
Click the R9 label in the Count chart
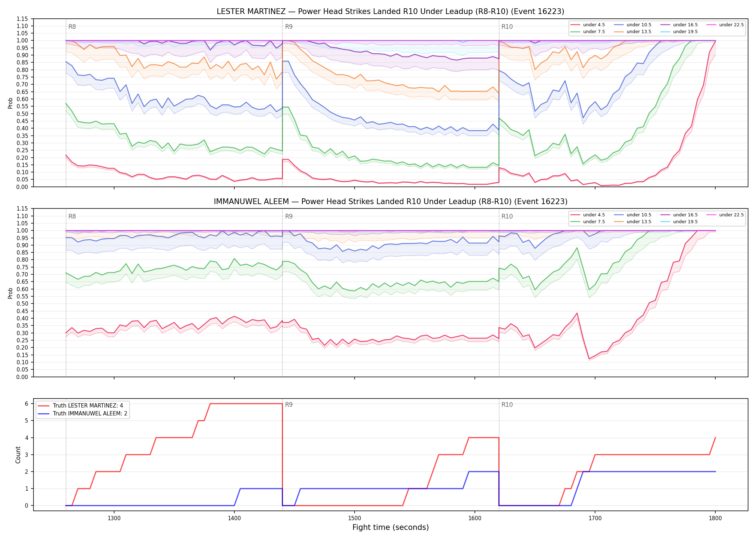point(289,405)
